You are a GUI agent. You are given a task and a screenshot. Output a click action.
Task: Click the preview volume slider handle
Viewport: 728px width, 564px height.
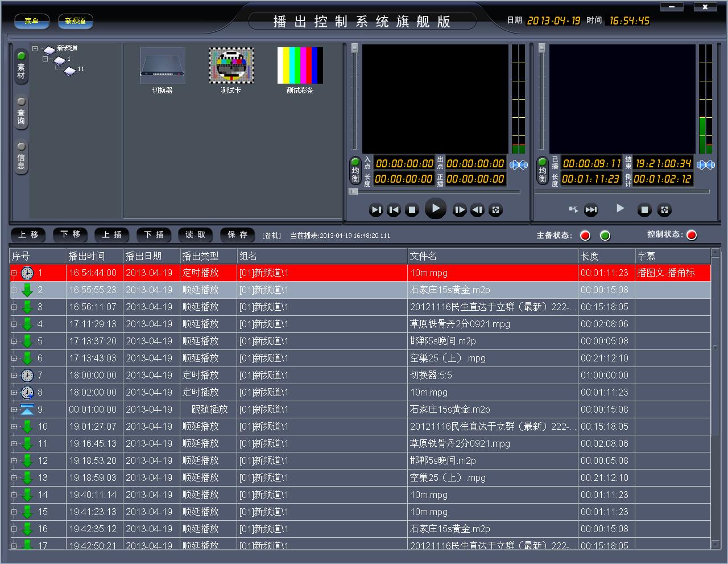click(x=354, y=48)
